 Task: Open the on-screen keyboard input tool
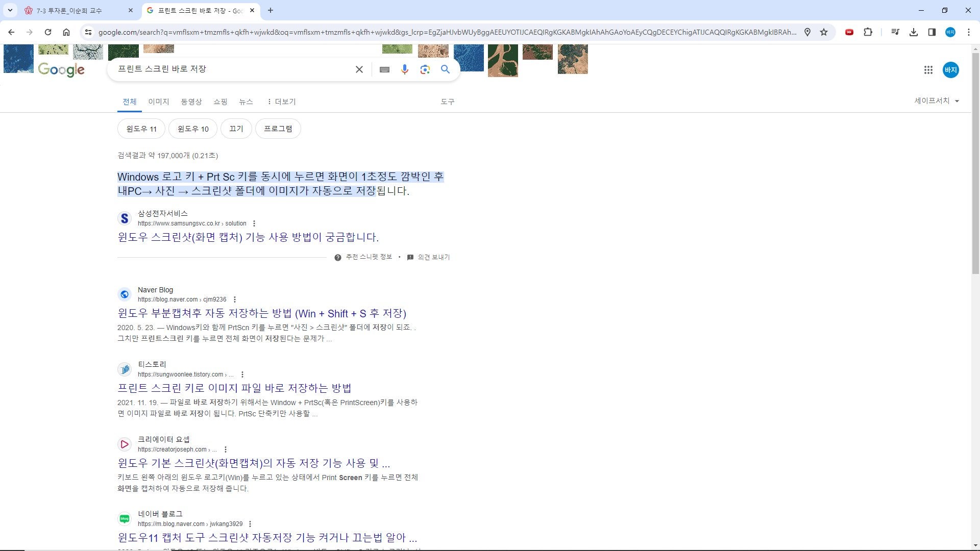tap(384, 69)
